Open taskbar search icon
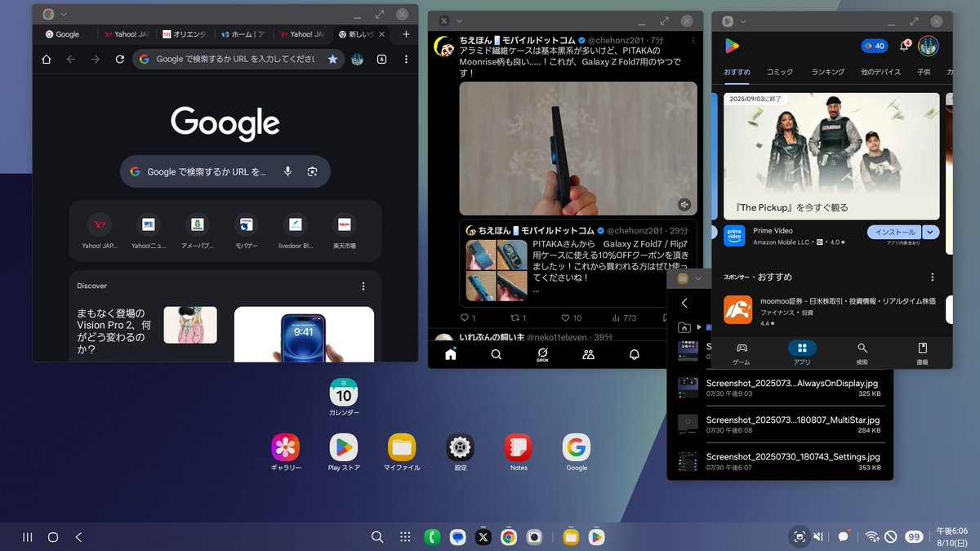Screen dimensions: 980x551 377,537
